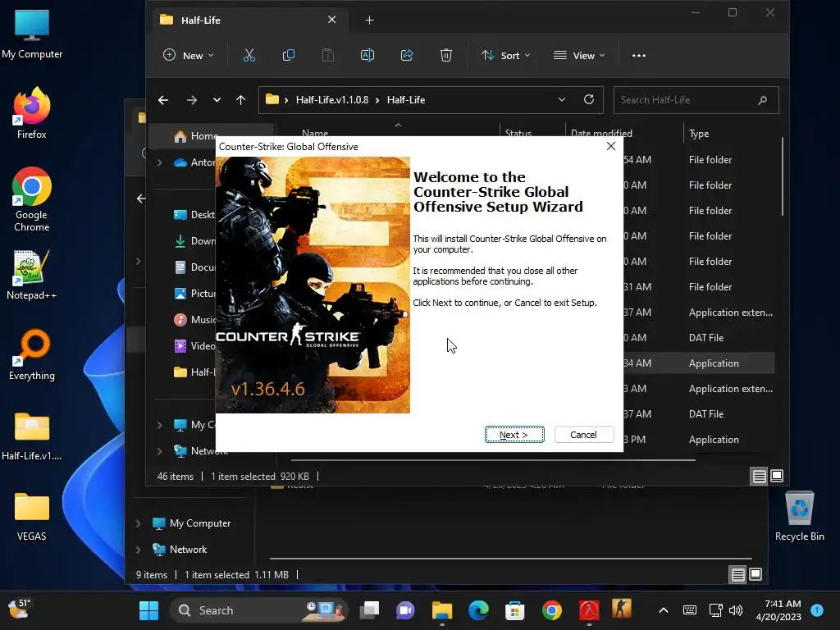Open the See more ellipsis menu
This screenshot has height=630, width=840.
(x=638, y=55)
